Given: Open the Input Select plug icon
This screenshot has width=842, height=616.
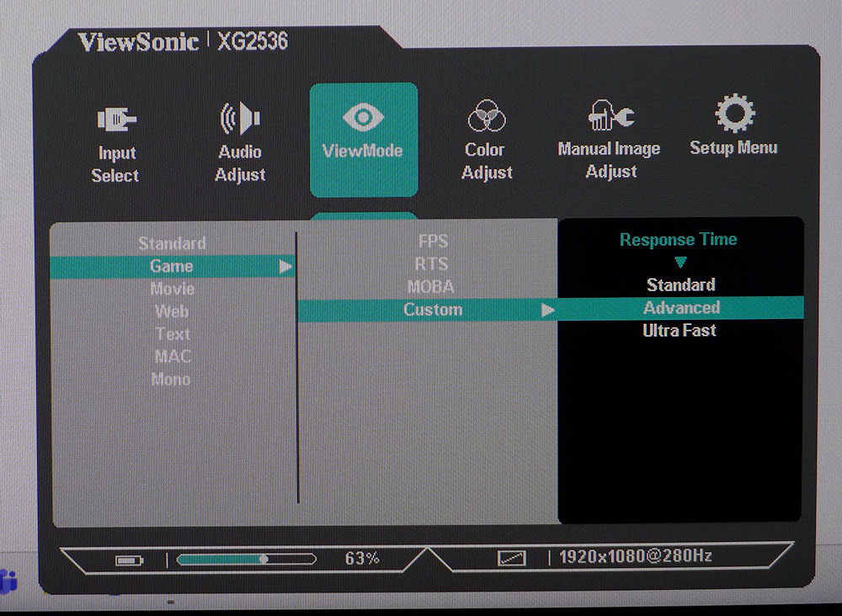Looking at the screenshot, I should pos(116,119).
